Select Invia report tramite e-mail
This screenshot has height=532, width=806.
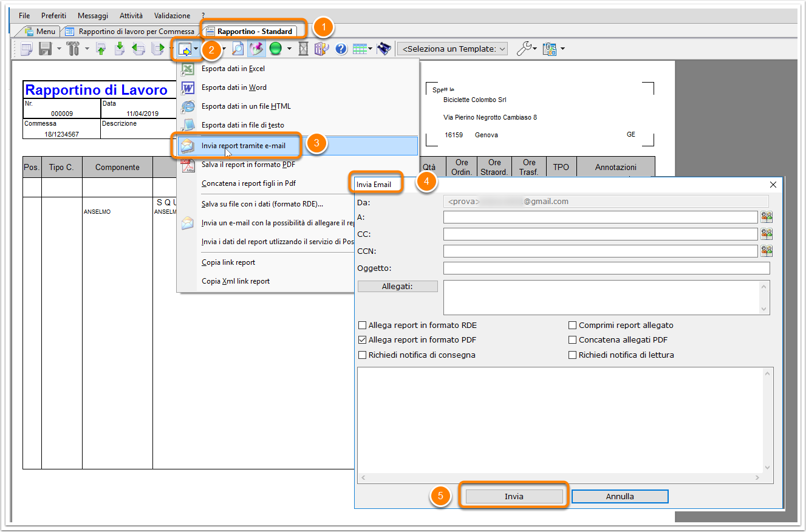pyautogui.click(x=297, y=146)
